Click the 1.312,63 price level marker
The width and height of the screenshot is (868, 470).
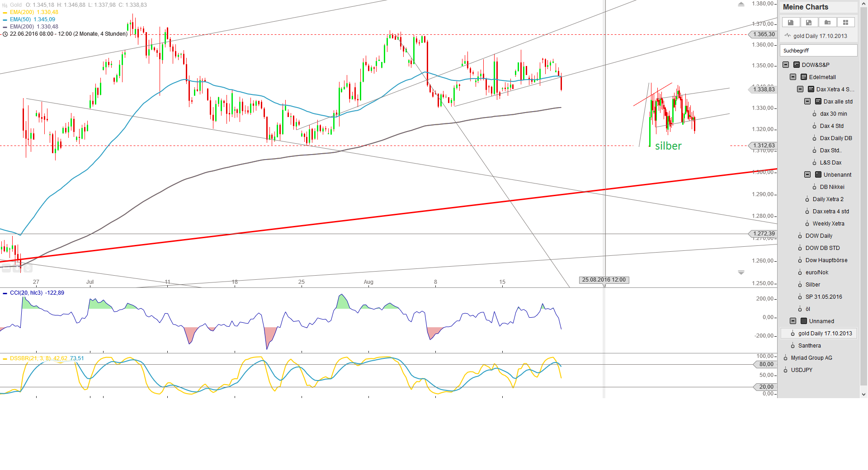pos(764,146)
